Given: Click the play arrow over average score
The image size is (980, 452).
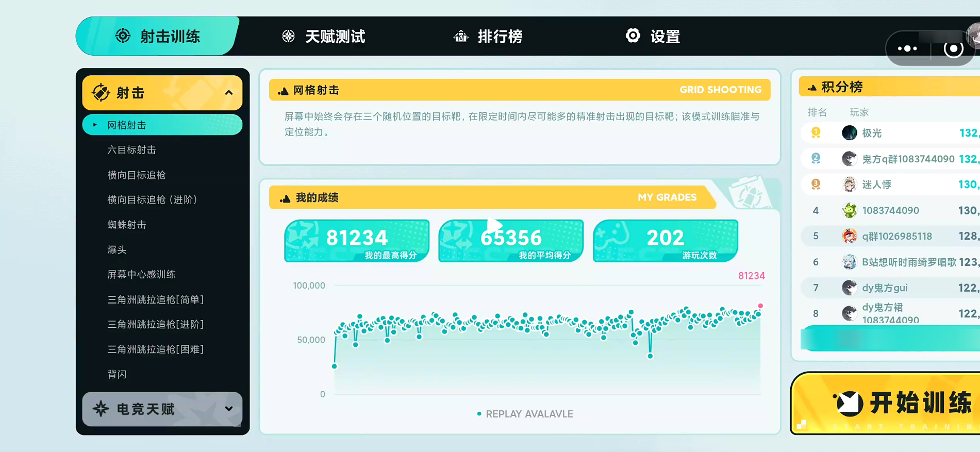Looking at the screenshot, I should [494, 226].
